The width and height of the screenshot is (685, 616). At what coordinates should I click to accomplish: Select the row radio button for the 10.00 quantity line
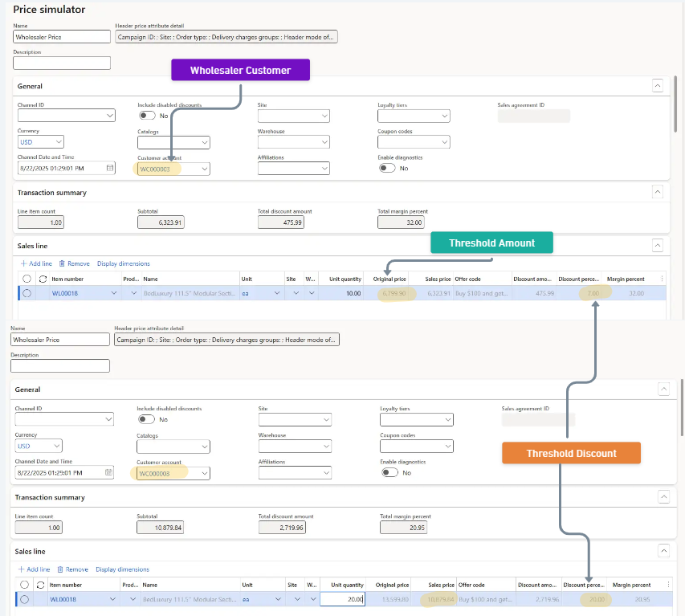[x=27, y=294]
